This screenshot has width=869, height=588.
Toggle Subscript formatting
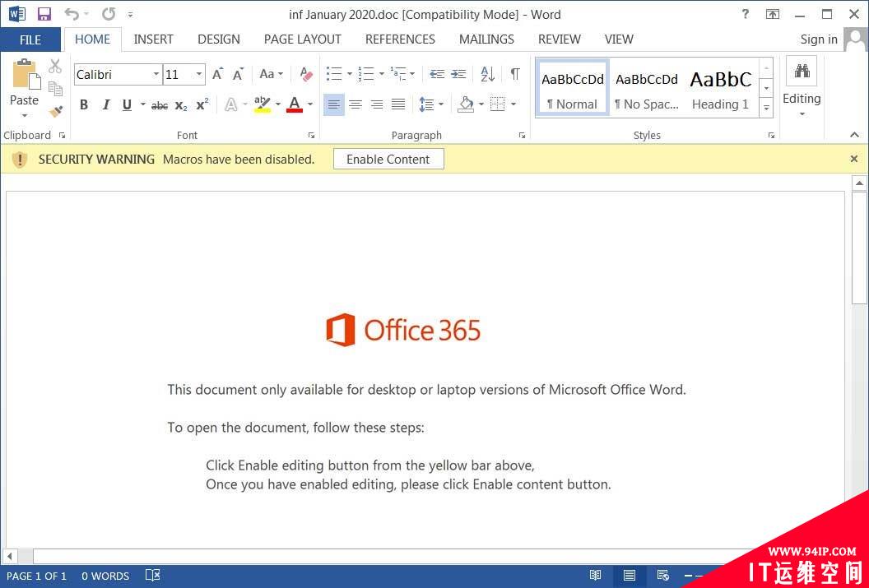[181, 105]
